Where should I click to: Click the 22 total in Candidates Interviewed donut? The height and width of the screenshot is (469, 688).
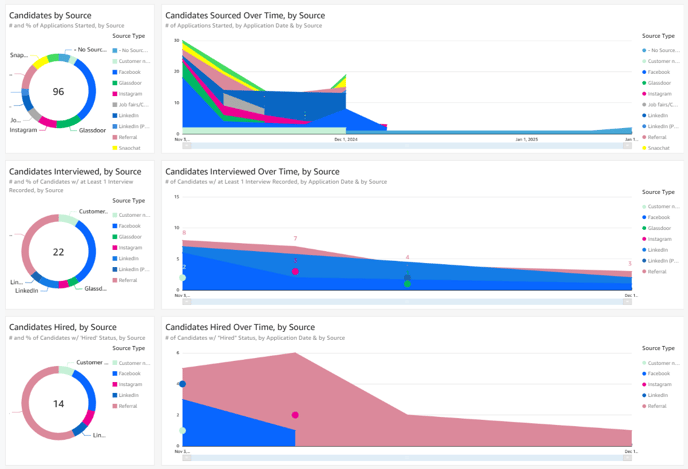58,252
